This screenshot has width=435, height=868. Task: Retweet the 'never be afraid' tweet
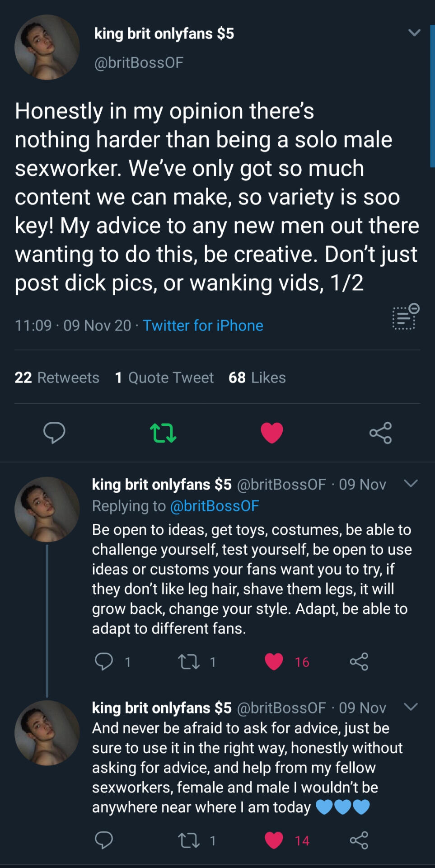tap(189, 840)
